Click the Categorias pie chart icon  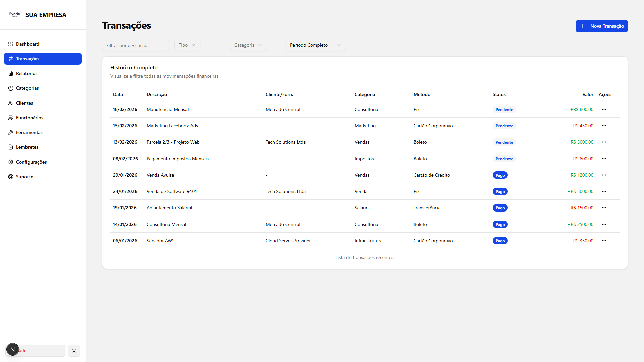tap(11, 88)
